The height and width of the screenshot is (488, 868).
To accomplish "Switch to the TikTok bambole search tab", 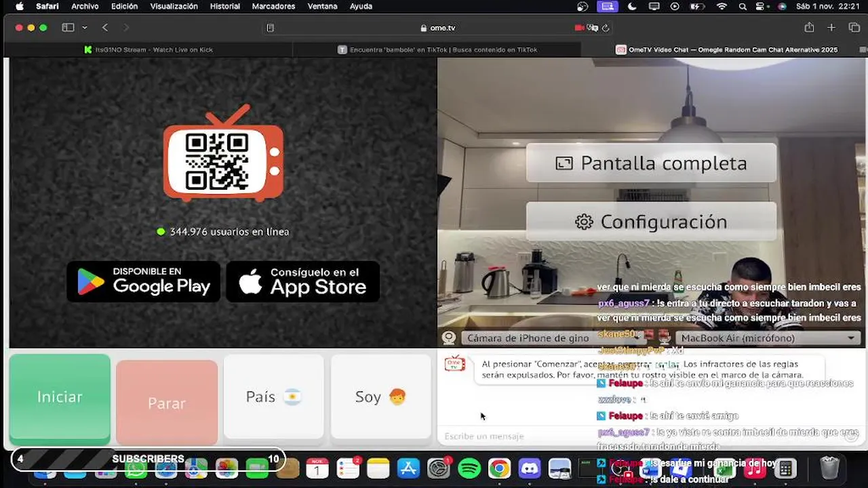I will 437,49.
